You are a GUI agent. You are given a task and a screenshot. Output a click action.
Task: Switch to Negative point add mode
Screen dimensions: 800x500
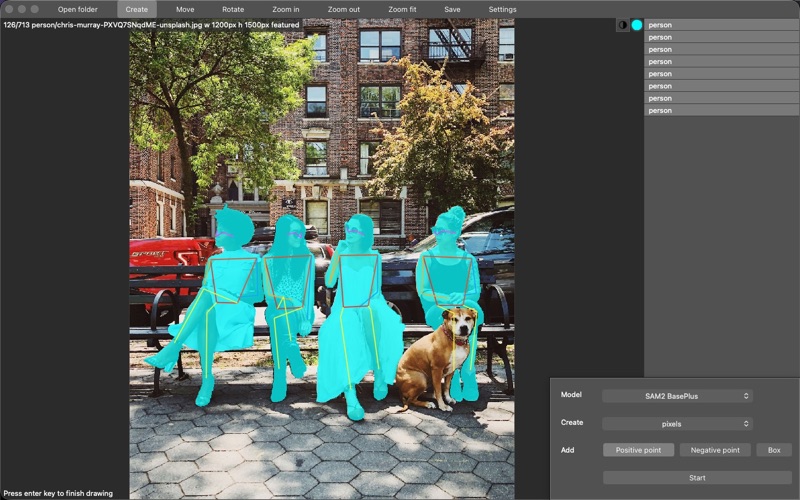pos(715,450)
